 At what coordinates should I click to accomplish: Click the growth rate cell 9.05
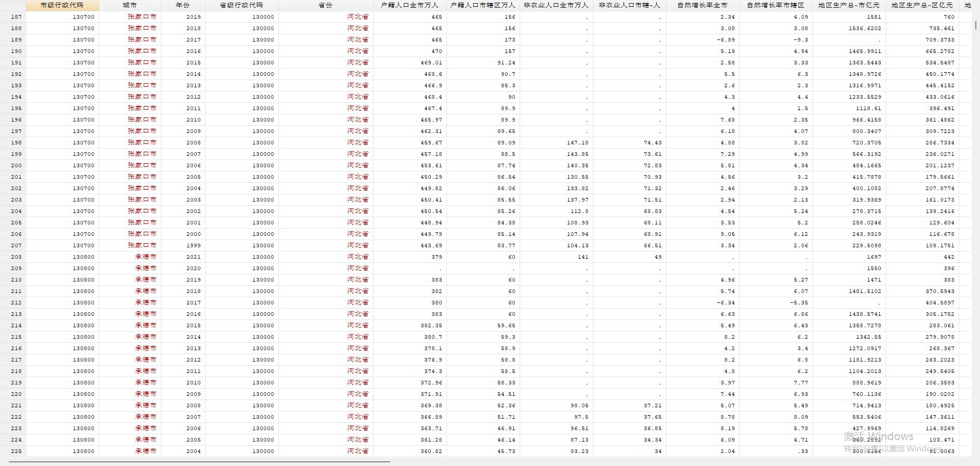tap(702, 234)
